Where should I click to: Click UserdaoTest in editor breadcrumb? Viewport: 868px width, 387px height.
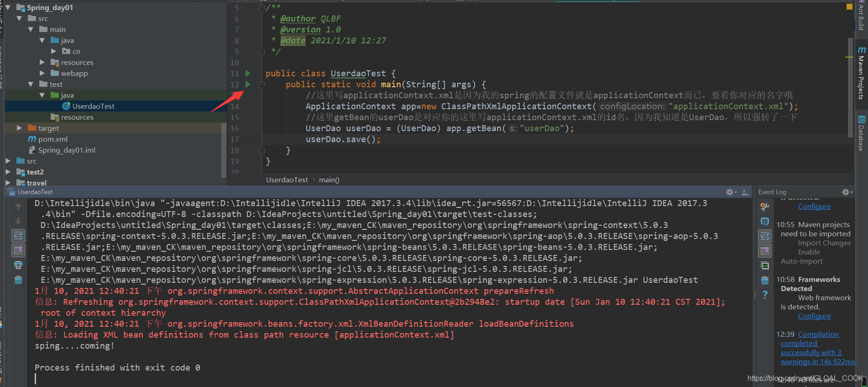click(287, 180)
